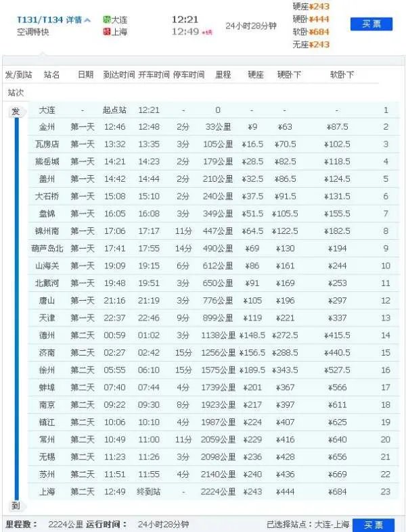Click the 到 arrival marker on route line
The image size is (406, 532).
(x=16, y=506)
